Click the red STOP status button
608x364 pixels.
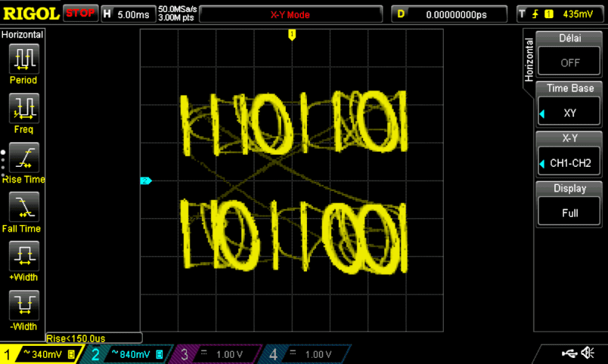coord(81,14)
